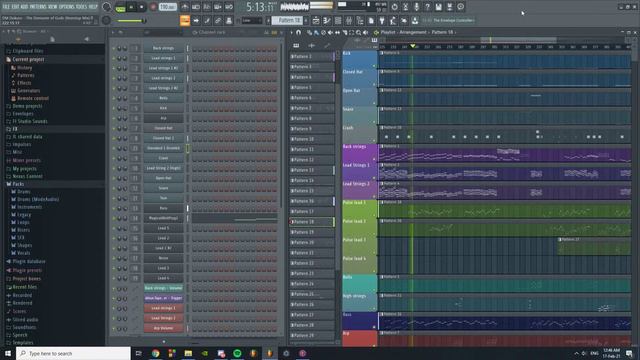Toggle first step of Open Hat channel
This screenshot has width=640, height=360.
click(x=195, y=178)
